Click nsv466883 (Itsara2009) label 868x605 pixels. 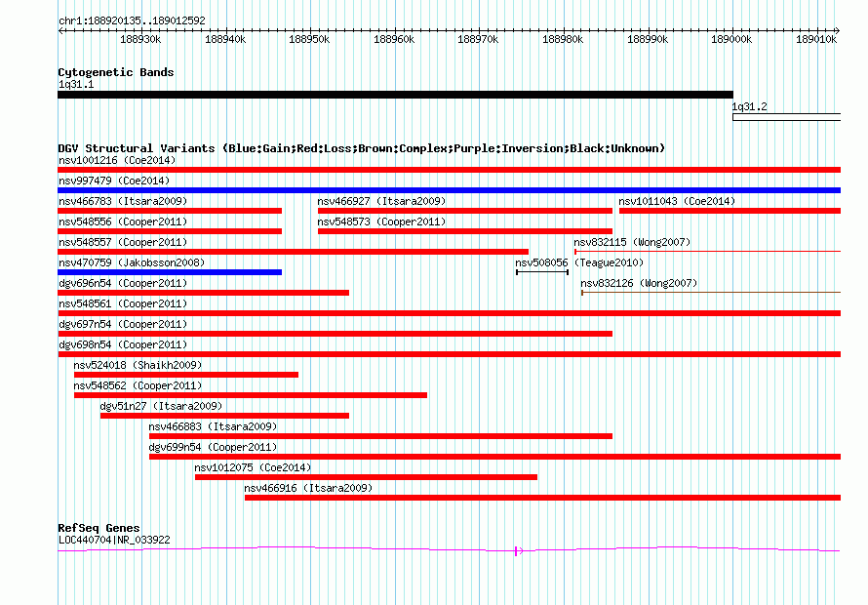(214, 426)
